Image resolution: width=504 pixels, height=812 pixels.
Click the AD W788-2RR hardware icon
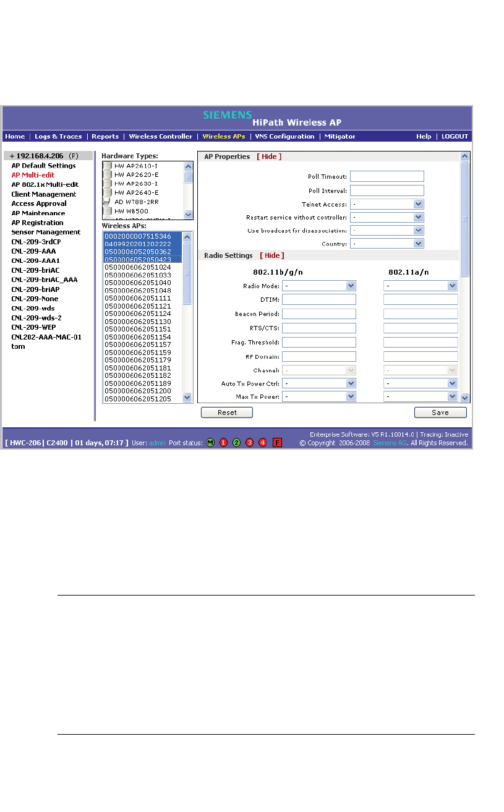click(108, 202)
